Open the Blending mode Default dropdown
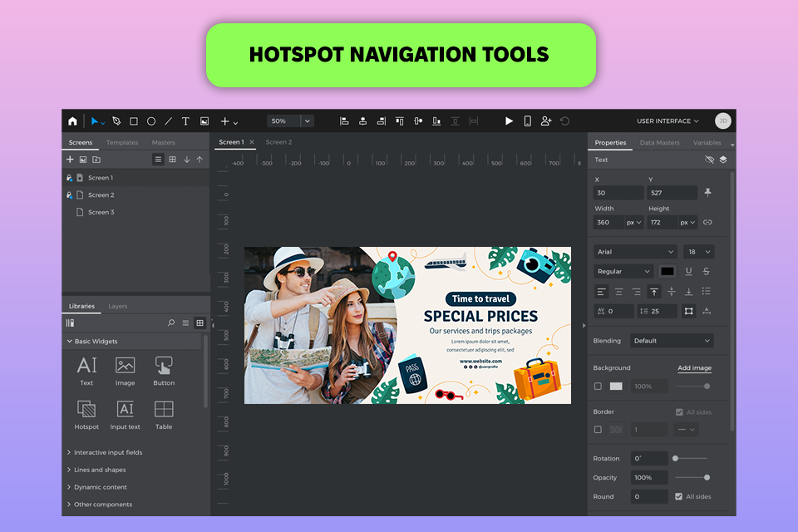 tap(672, 341)
